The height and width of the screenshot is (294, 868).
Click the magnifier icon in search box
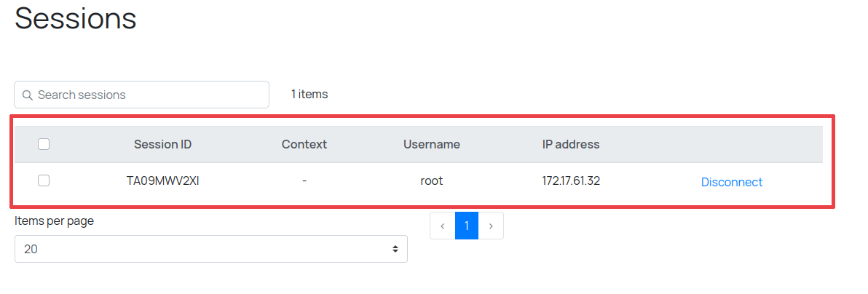pos(28,95)
